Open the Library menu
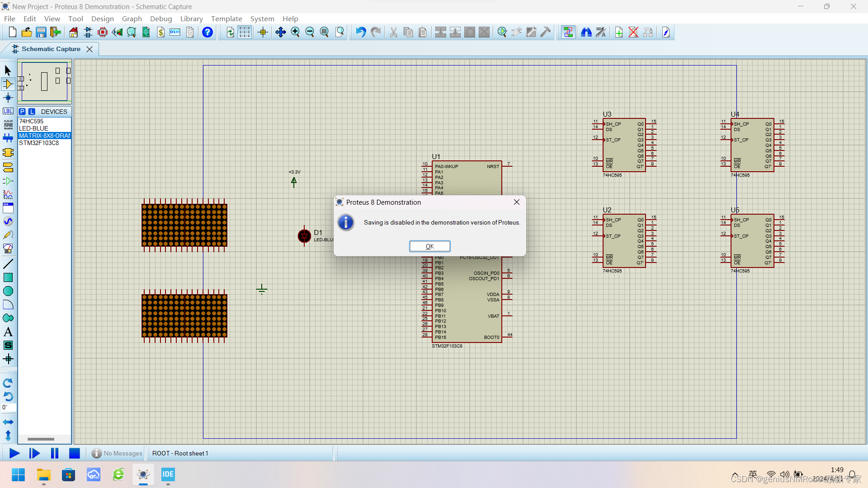This screenshot has height=488, width=868. click(191, 19)
